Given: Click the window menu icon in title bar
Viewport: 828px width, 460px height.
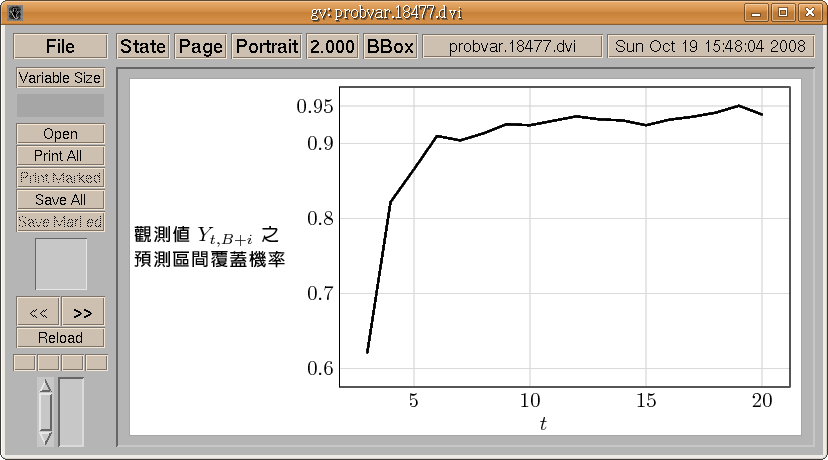Looking at the screenshot, I should click(14, 13).
